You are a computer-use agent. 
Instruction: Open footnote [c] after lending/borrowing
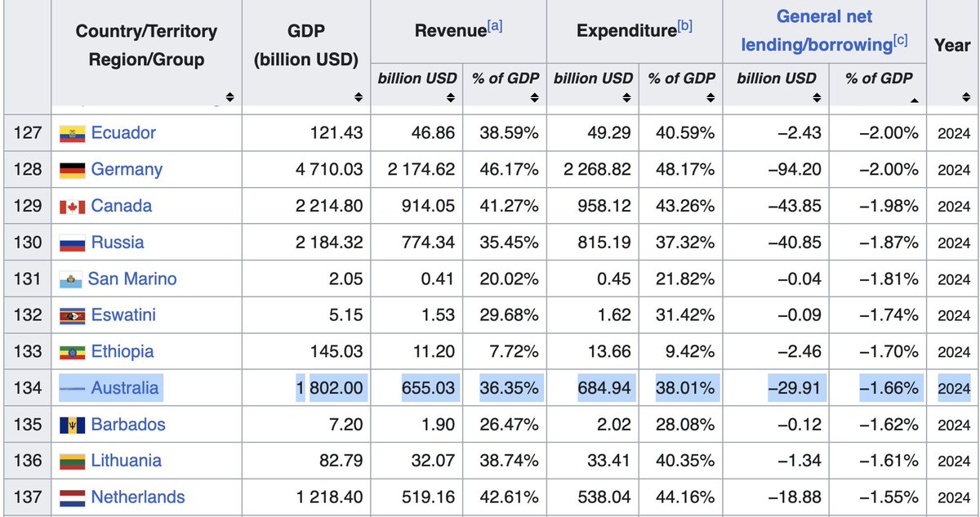[x=900, y=40]
